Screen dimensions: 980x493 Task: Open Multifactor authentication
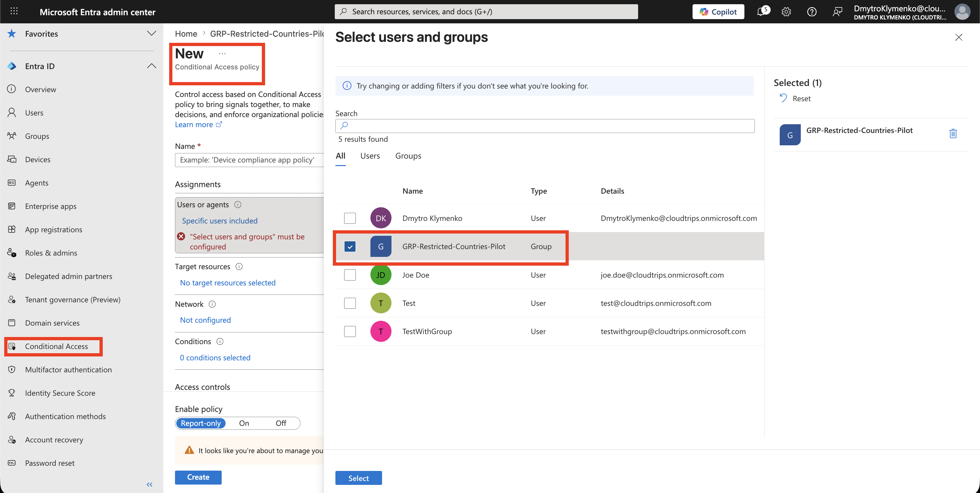pos(68,370)
